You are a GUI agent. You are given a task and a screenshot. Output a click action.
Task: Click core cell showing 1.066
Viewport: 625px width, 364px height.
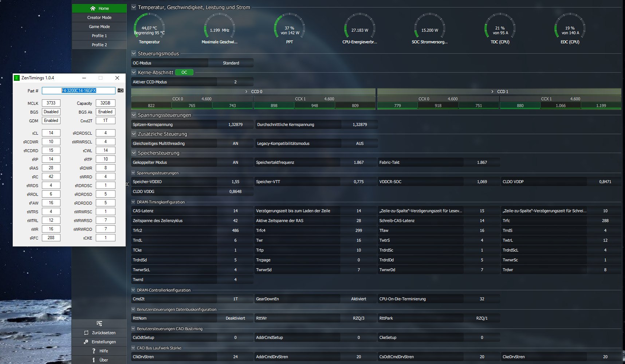pyautogui.click(x=561, y=106)
